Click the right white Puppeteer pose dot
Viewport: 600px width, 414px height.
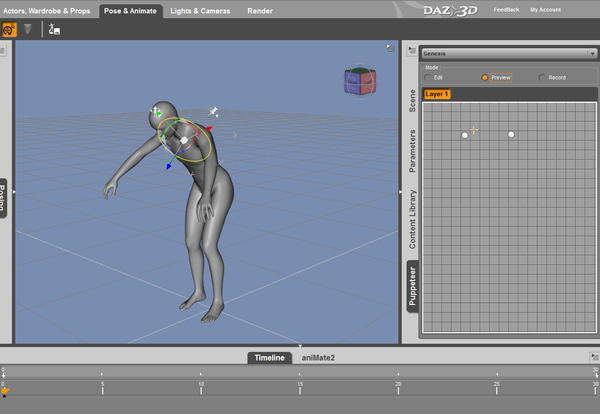[x=511, y=134]
